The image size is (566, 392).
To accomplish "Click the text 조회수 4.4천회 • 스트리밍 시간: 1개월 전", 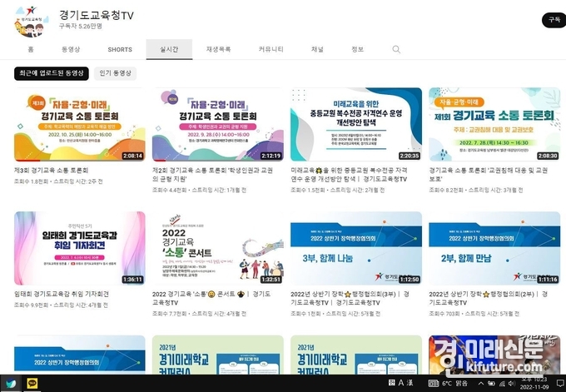I will coord(199,191).
